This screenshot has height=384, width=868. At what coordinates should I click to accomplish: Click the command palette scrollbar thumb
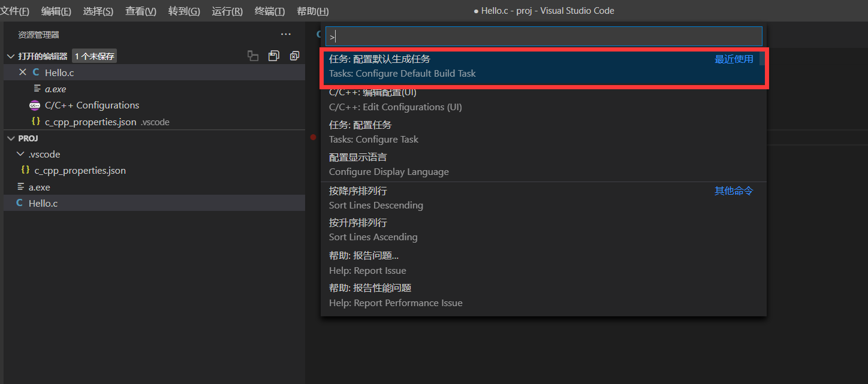pyautogui.click(x=763, y=58)
